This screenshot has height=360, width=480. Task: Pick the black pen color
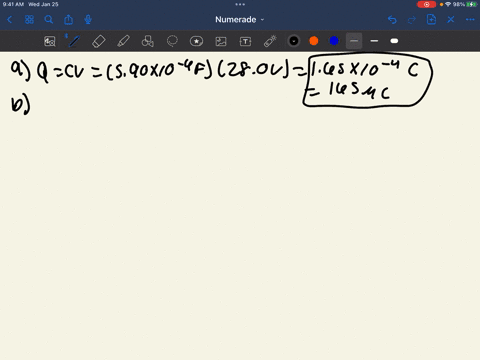click(294, 41)
